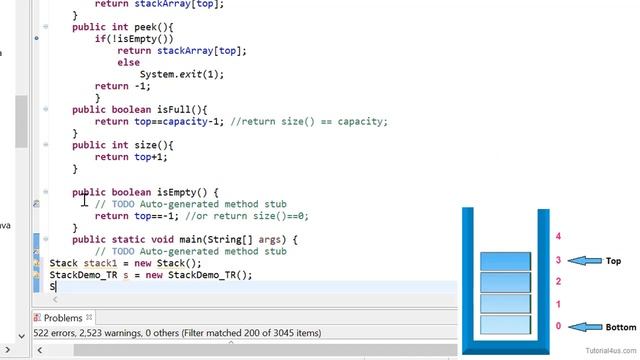The image size is (640, 360).
Task: Click the right chevron at the left panel bottom
Action: [x=7, y=350]
